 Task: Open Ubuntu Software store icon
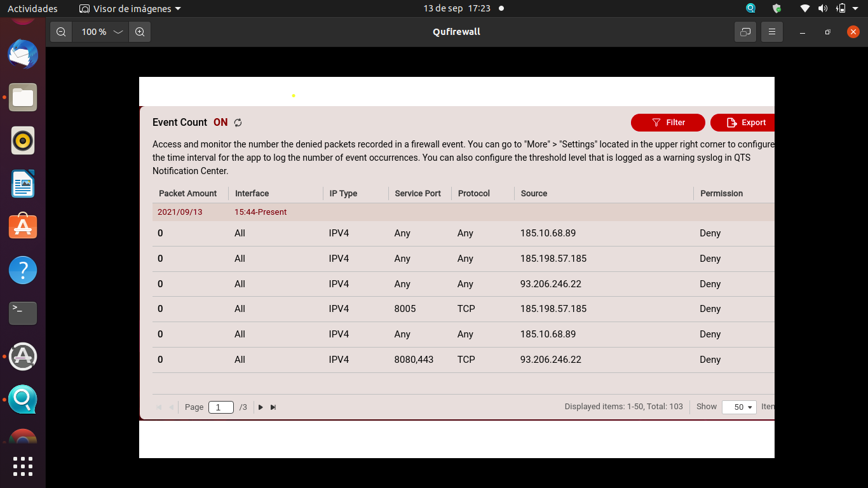click(23, 227)
